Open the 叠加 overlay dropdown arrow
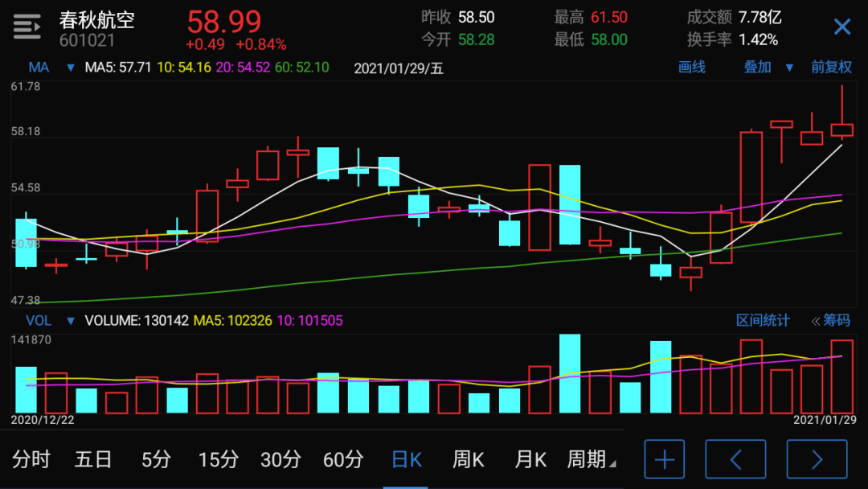The image size is (868, 489). click(x=789, y=68)
